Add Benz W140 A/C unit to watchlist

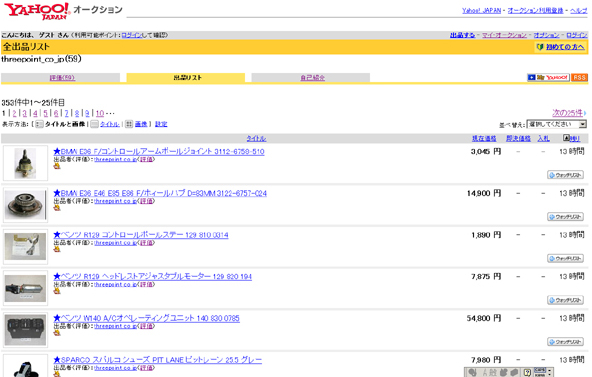pos(565,342)
